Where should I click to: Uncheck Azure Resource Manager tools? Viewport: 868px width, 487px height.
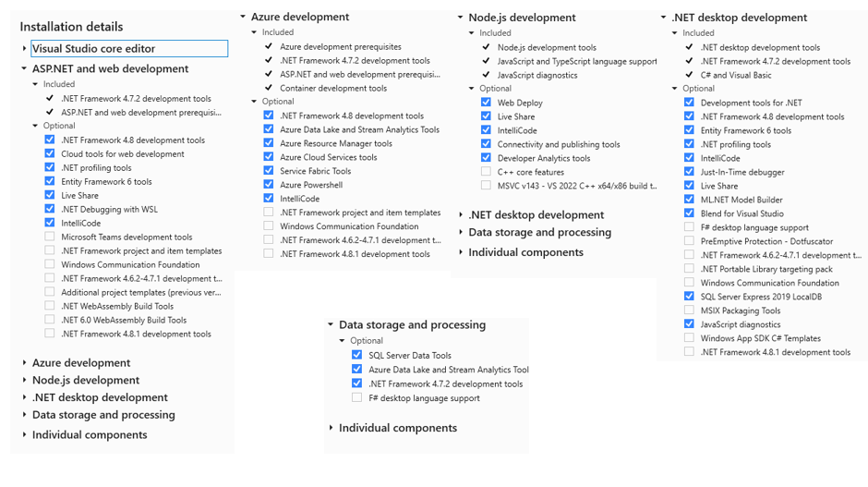click(269, 144)
